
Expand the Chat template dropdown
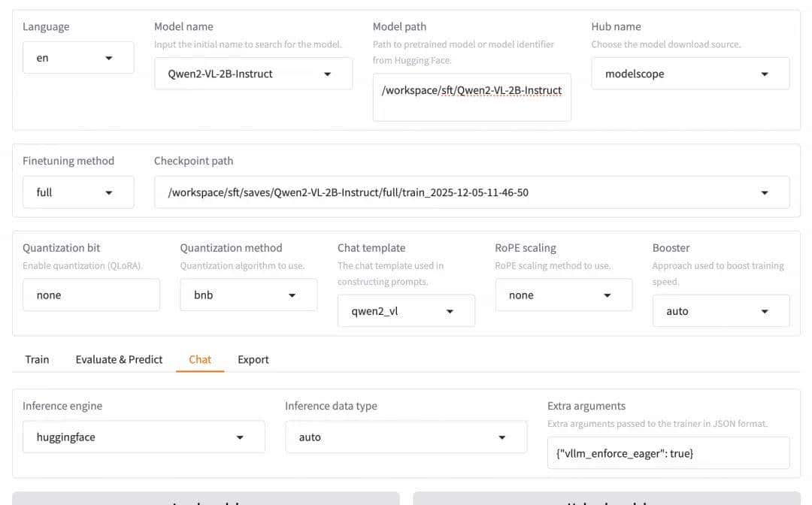(406, 311)
